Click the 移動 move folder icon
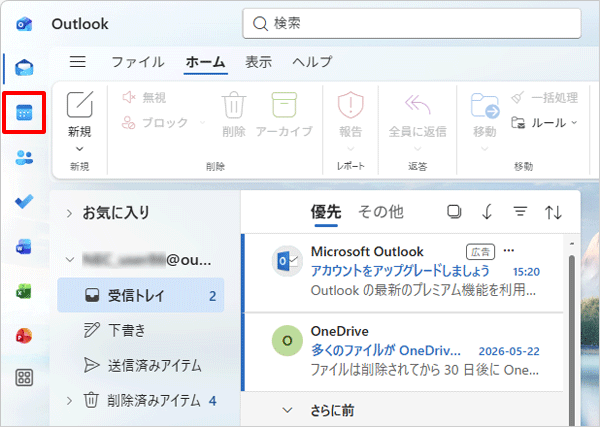Image resolution: width=600 pixels, height=427 pixels. click(485, 105)
